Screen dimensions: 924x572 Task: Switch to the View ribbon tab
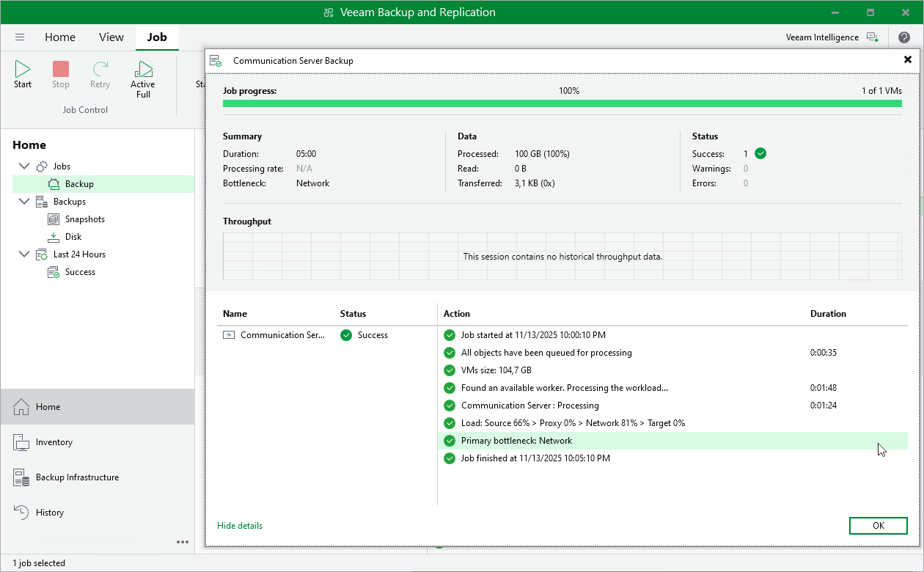point(111,37)
